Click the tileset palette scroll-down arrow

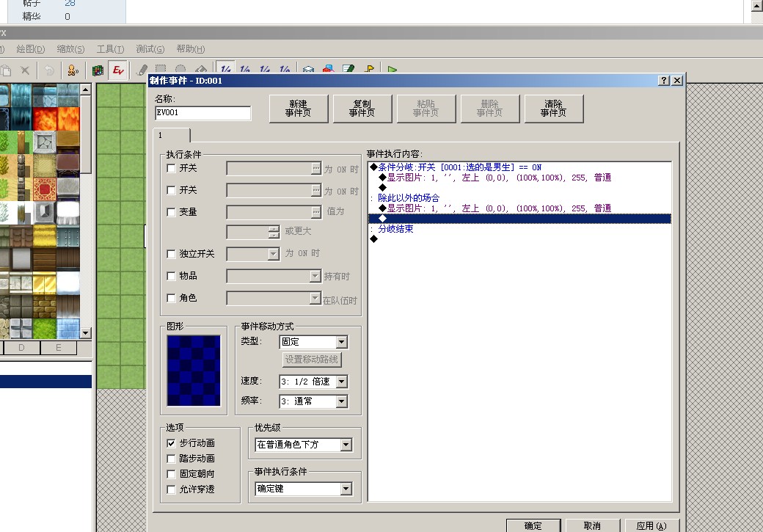click(x=86, y=333)
